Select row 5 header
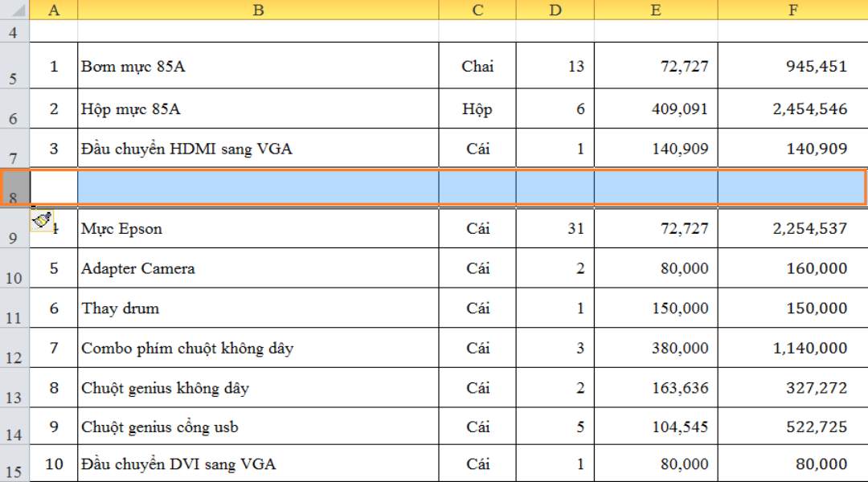Viewport: 868px width, 482px height. [x=14, y=65]
